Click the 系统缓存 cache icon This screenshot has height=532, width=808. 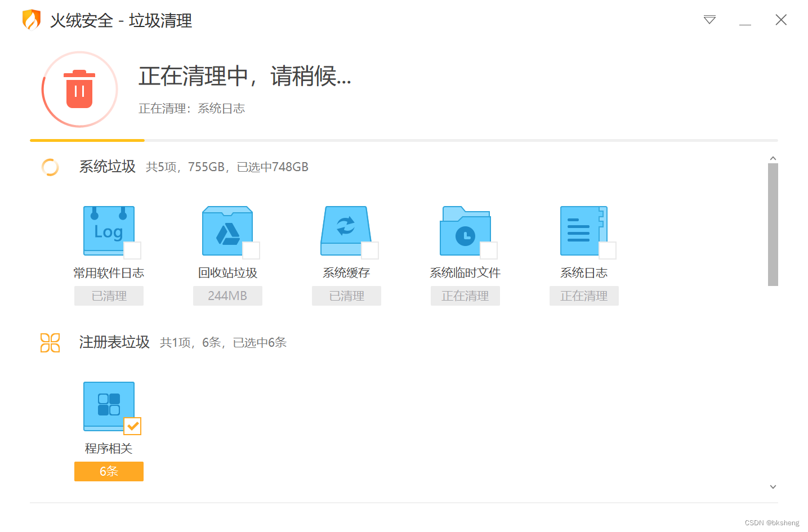click(x=346, y=230)
